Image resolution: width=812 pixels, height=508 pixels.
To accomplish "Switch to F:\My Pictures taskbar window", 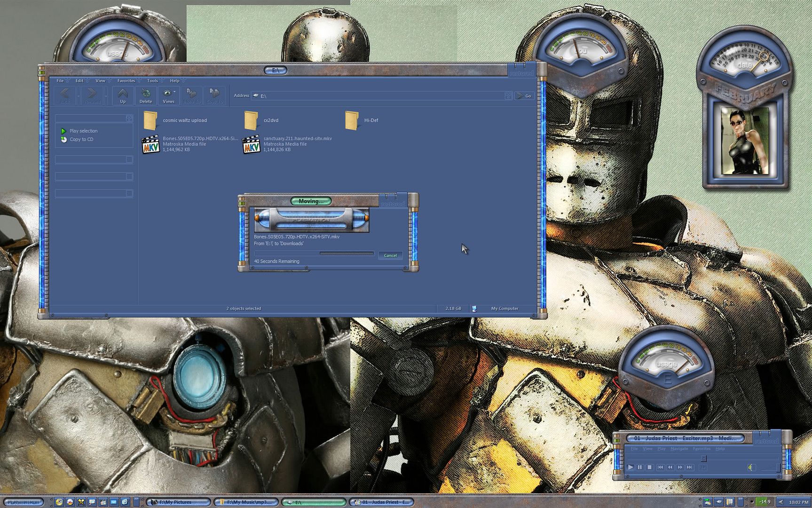I will point(178,502).
